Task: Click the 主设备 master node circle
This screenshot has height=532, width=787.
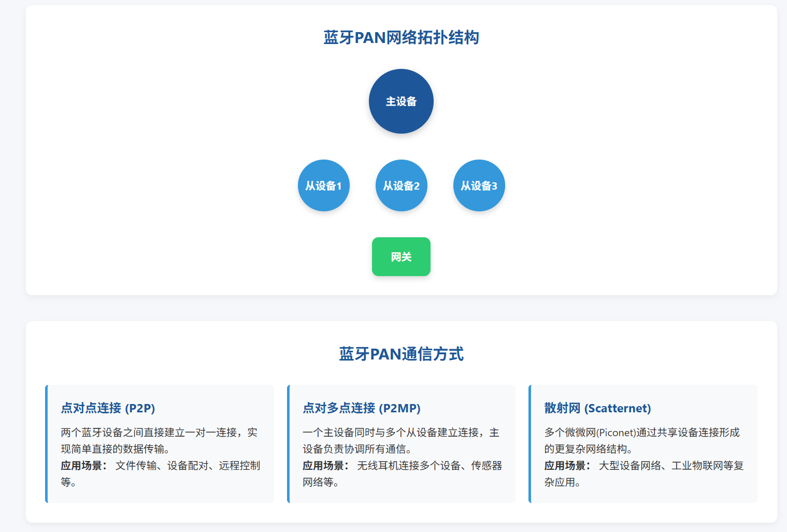Action: pos(401,101)
